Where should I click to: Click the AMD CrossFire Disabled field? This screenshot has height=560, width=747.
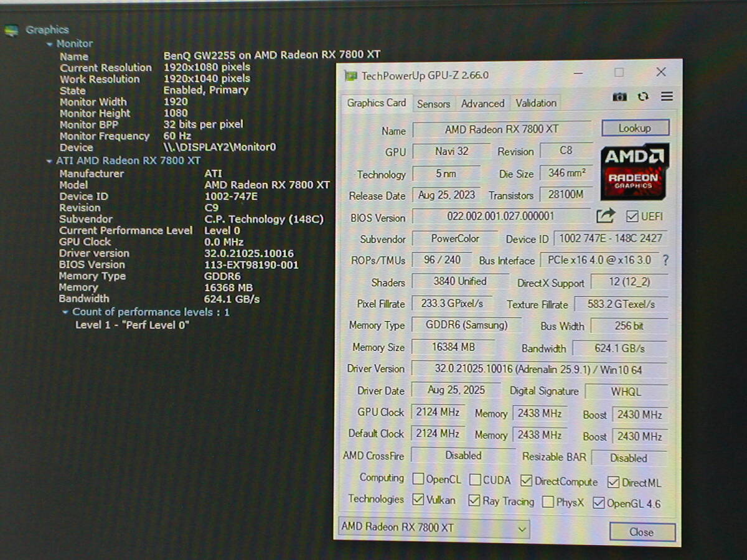(x=463, y=456)
